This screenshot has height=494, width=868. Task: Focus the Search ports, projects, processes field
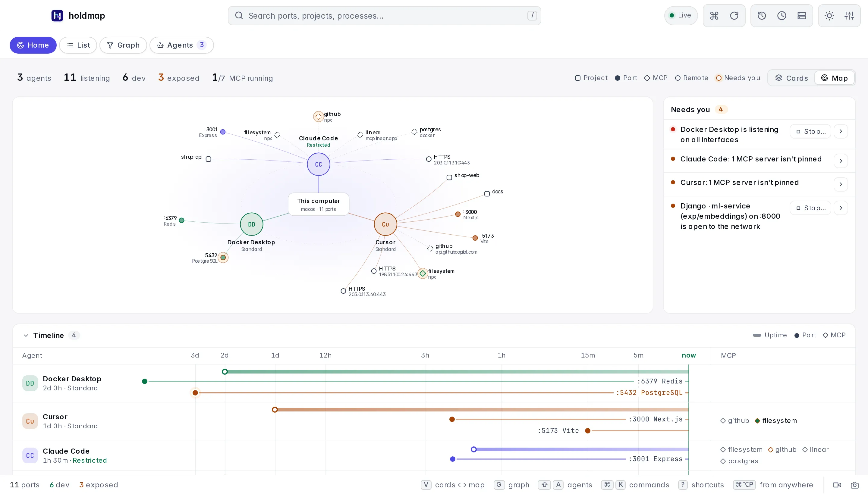pos(384,16)
